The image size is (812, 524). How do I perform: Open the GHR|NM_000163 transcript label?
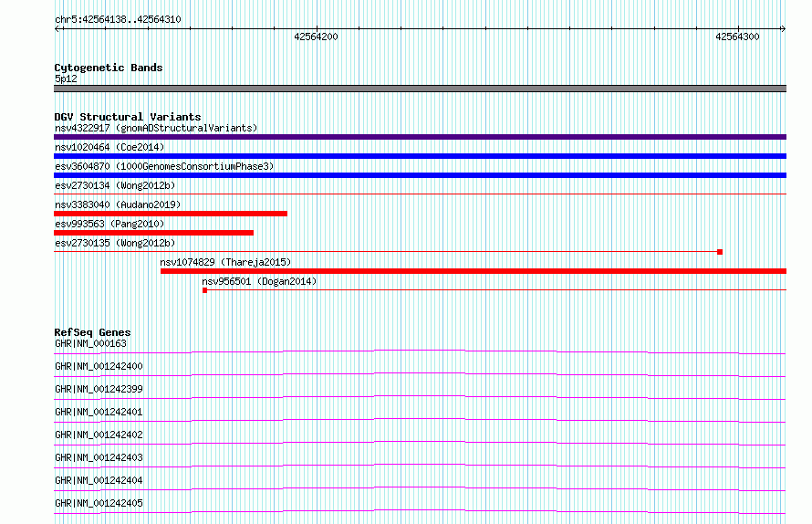pyautogui.click(x=90, y=343)
